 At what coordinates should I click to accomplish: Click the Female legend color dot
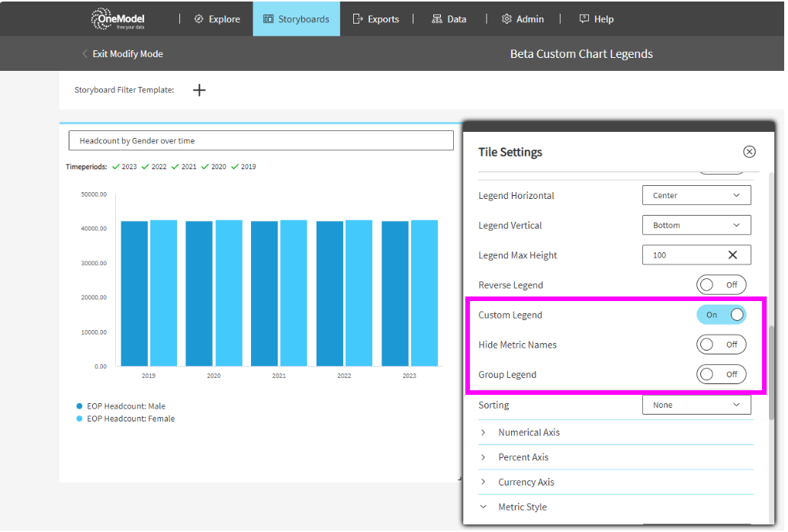[79, 418]
